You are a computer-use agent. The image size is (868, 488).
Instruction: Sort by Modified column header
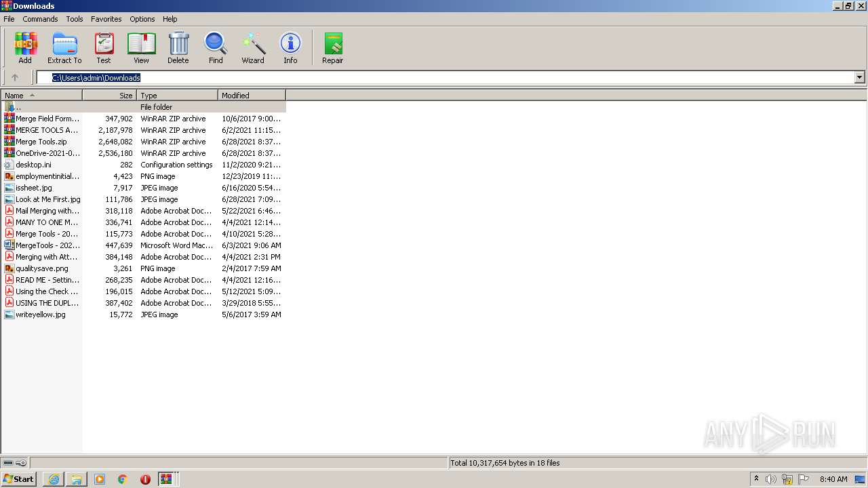252,96
